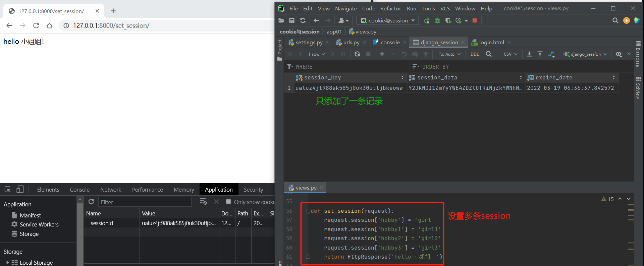Click Save All icon in PyCharm toolbar
Viewport: 644px width, 266px height.
tap(292, 21)
